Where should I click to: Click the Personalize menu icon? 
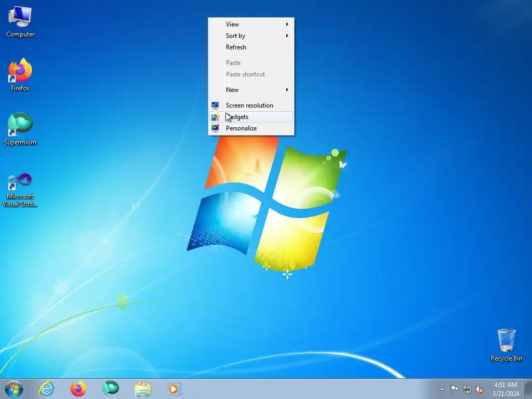tap(215, 128)
